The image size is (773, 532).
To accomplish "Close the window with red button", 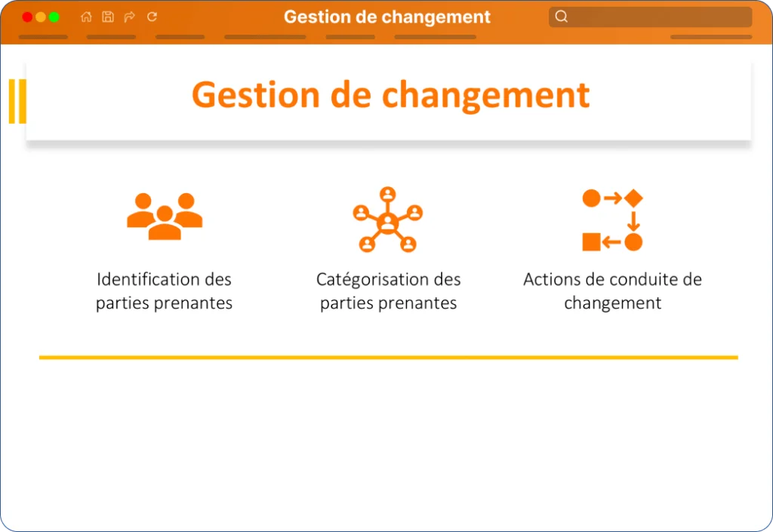I will pyautogui.click(x=27, y=17).
